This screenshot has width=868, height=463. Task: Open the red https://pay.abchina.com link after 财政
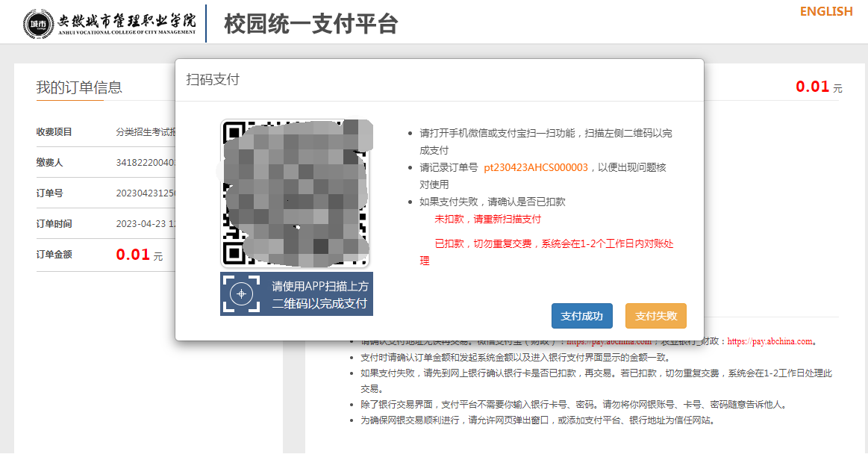(x=770, y=341)
